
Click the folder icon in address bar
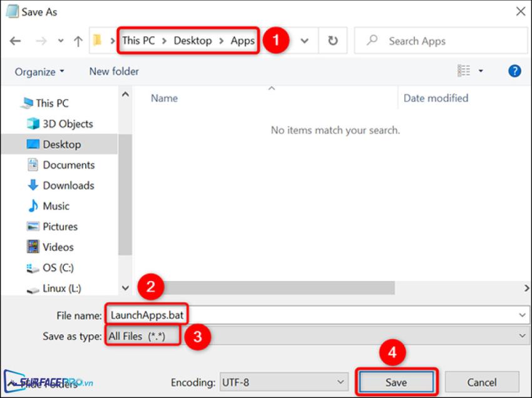coord(98,41)
